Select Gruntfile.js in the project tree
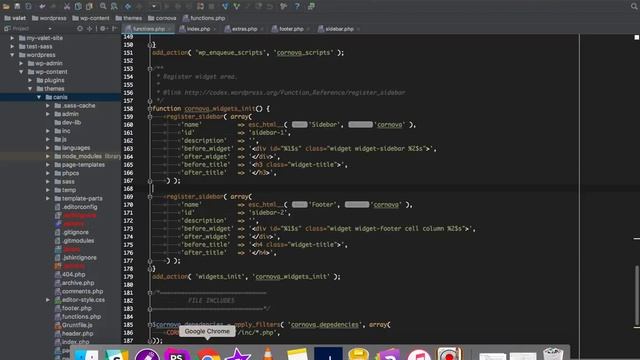This screenshot has height=360, width=640. (73, 325)
